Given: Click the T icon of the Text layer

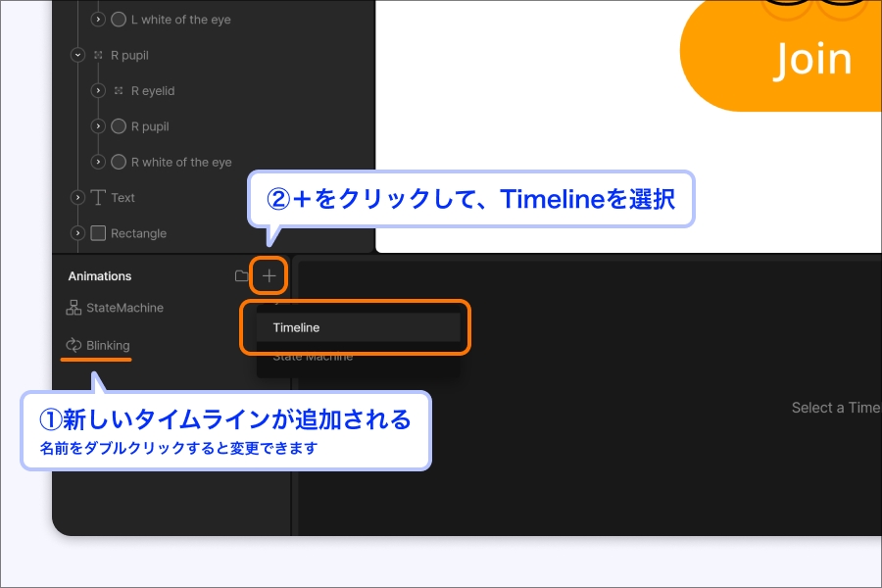Looking at the screenshot, I should tap(98, 198).
